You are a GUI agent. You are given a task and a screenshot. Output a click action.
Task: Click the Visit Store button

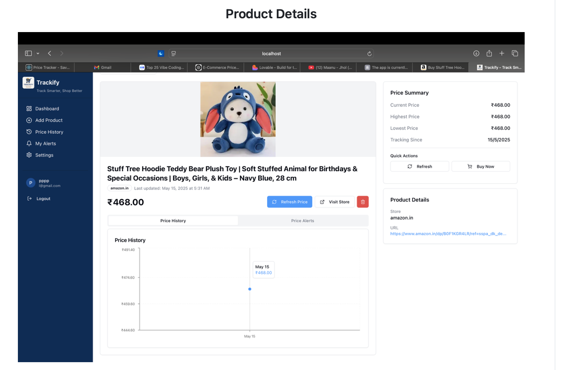[x=335, y=202]
